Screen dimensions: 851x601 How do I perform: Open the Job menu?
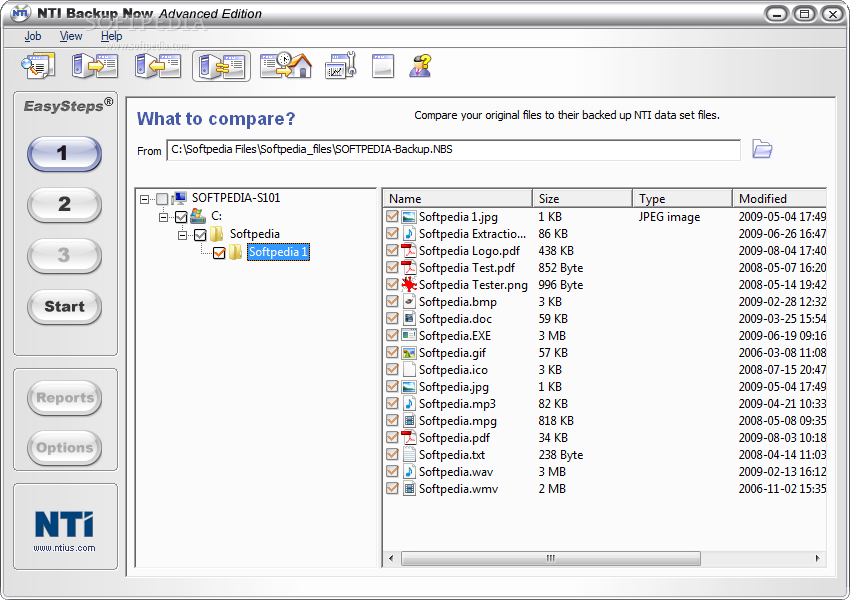pos(33,36)
